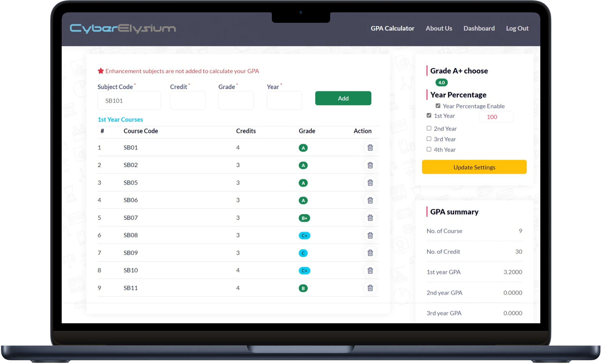Screen dimensions: 602x364
Task: Toggle Year Percentage Enable checkbox
Action: click(438, 106)
